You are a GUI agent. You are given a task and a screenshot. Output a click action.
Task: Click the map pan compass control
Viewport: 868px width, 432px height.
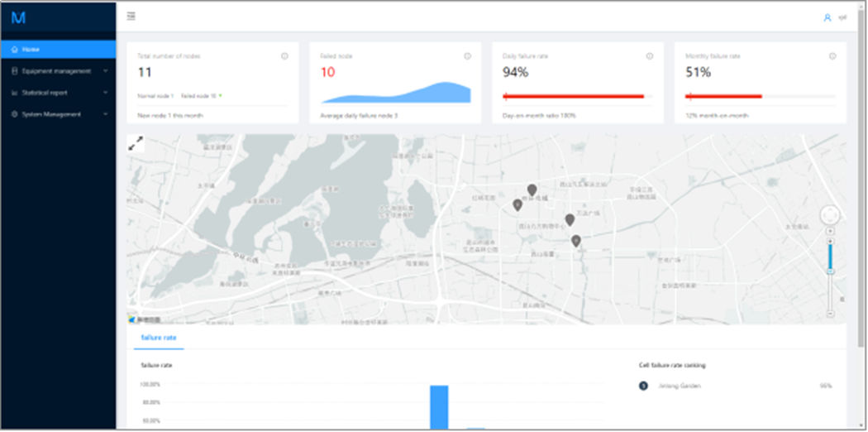coord(830,215)
